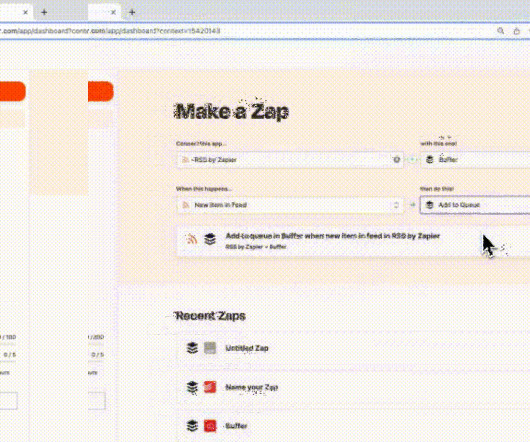Click the swap apps icon between app fields
The image size is (530, 442).
click(x=412, y=159)
